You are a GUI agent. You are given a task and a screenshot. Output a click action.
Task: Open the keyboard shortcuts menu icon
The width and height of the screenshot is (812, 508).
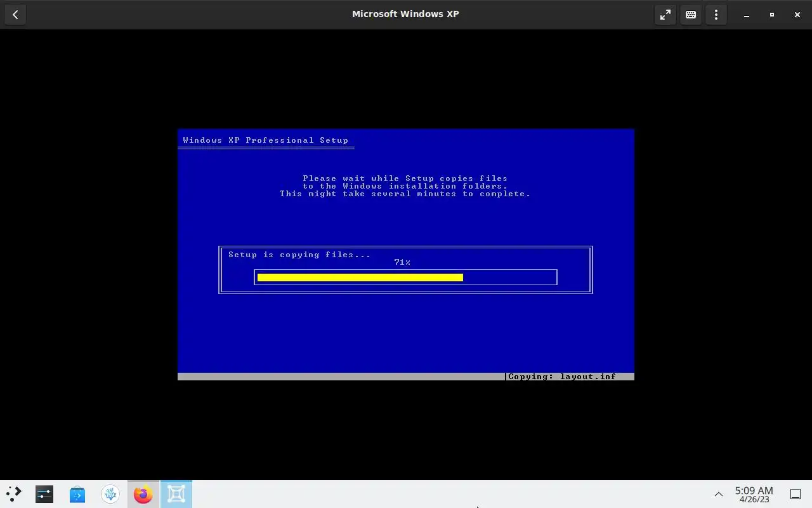(691, 14)
